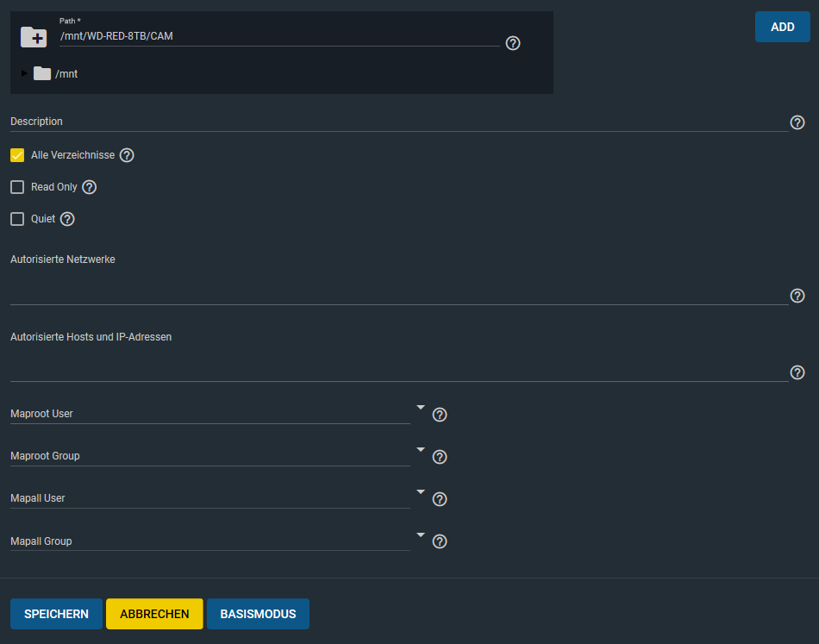The width and height of the screenshot is (819, 644).
Task: Open help for Maproot User
Action: pos(440,415)
